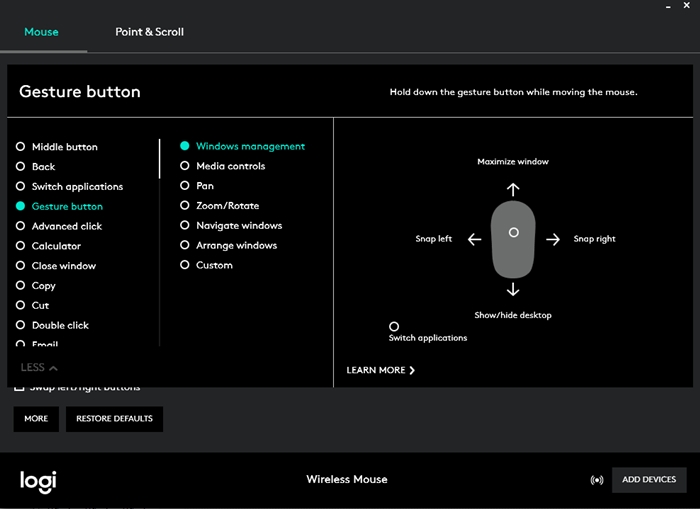Screen dimensions: 700x509
Task: Switch to the Point & Scroll tab
Action: [x=149, y=32]
